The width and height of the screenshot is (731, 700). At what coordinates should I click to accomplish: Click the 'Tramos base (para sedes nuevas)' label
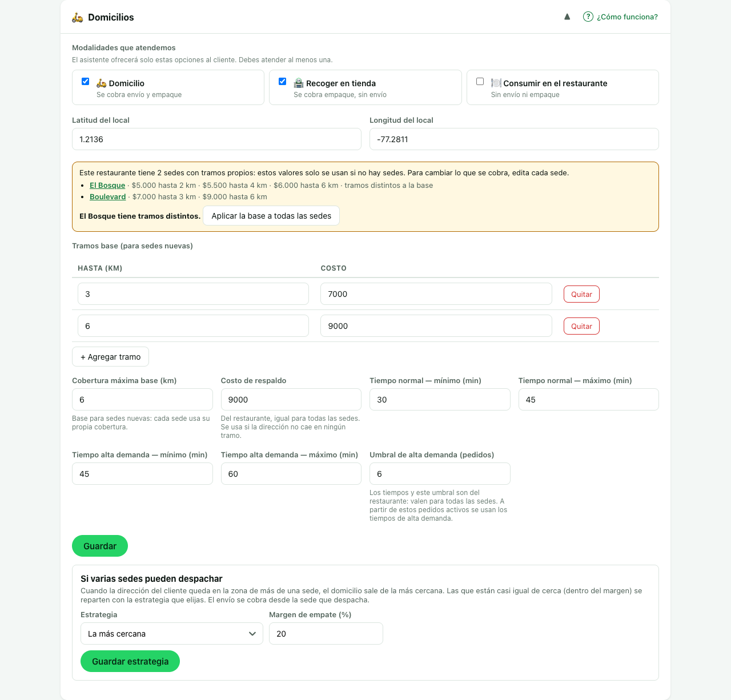pyautogui.click(x=132, y=246)
